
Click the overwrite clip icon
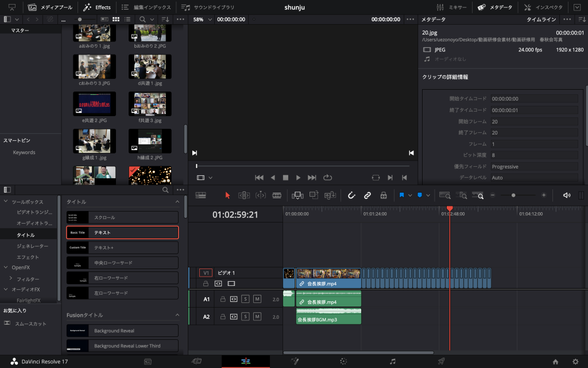point(314,195)
